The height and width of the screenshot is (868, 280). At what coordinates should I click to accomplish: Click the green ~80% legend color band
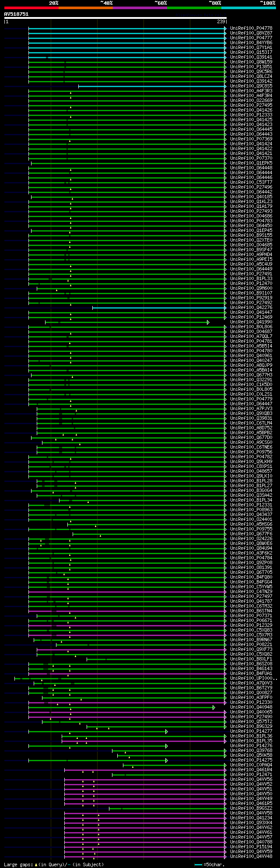click(194, 8)
